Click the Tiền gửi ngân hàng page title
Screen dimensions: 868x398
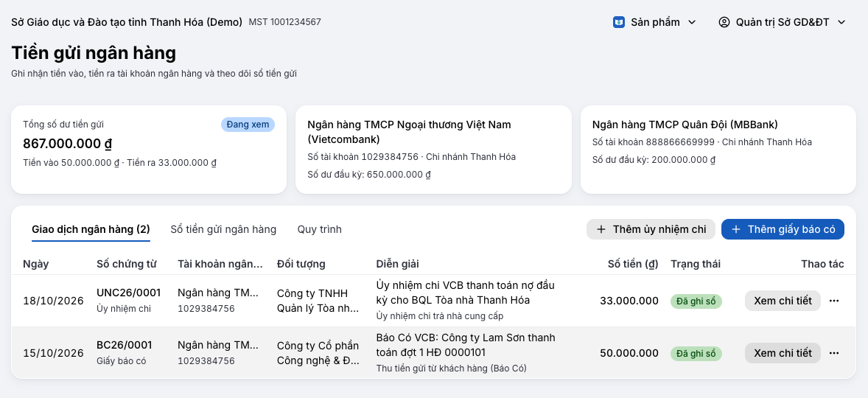coord(94,53)
